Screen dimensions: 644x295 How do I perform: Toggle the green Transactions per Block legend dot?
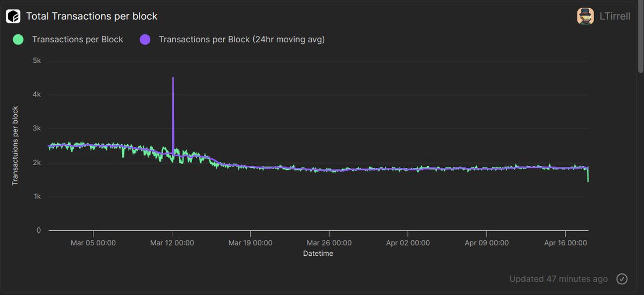(x=18, y=39)
